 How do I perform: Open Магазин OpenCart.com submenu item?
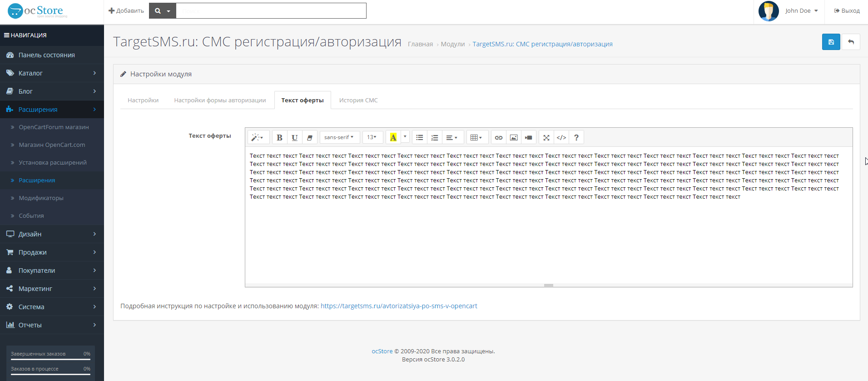click(x=52, y=145)
